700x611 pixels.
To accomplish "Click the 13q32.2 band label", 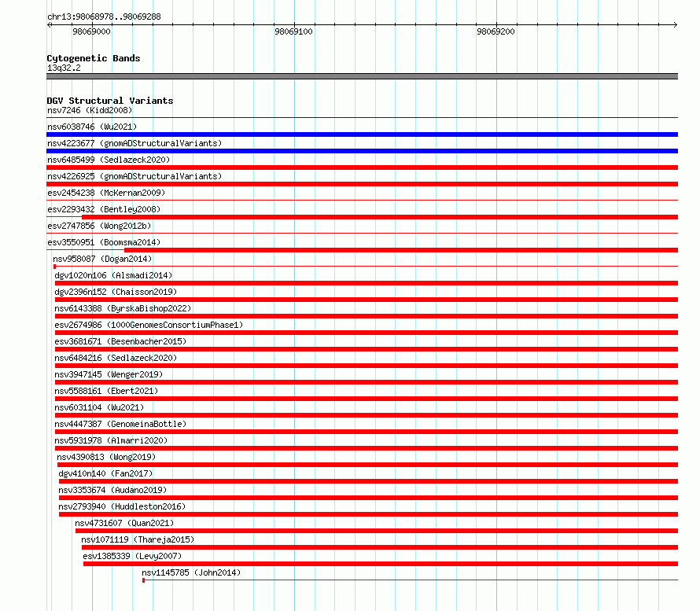I will [x=64, y=68].
